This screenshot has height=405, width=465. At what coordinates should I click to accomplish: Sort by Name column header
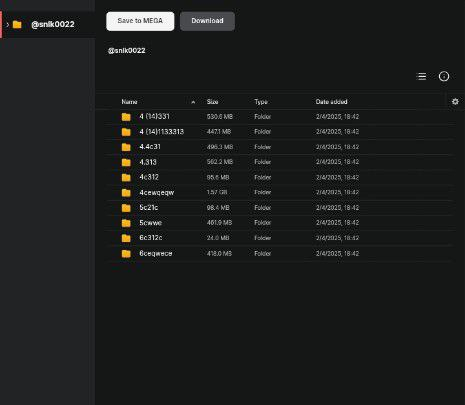click(129, 102)
